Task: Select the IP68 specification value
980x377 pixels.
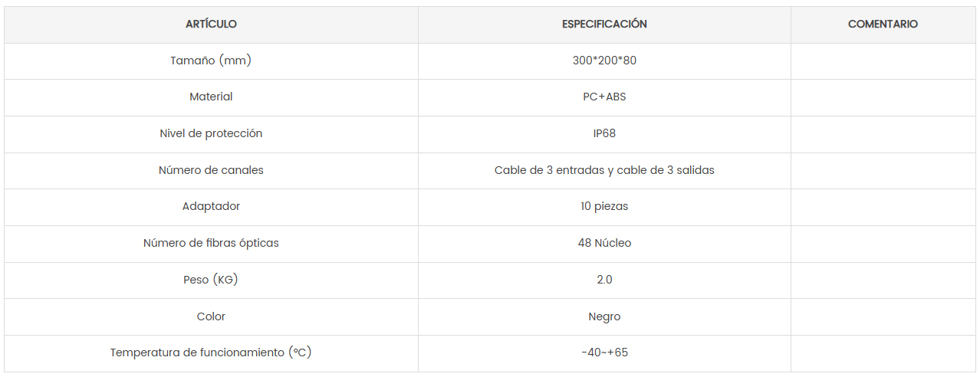Action: (604, 133)
